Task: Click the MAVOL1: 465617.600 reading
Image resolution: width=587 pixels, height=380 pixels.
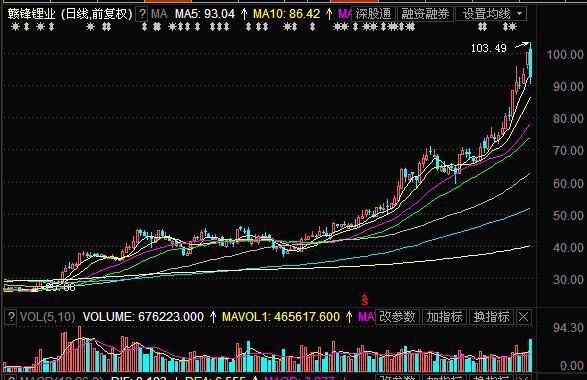Action: click(x=281, y=317)
